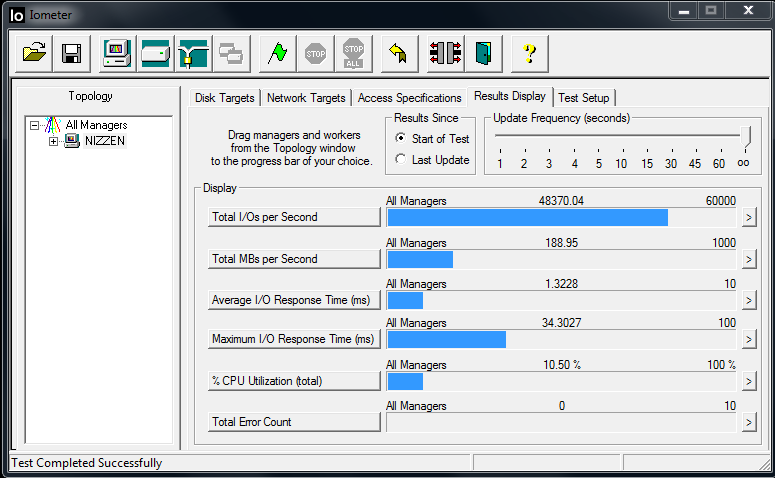
Task: Click % CPU Utilization (total) button
Action: pyautogui.click(x=294, y=381)
